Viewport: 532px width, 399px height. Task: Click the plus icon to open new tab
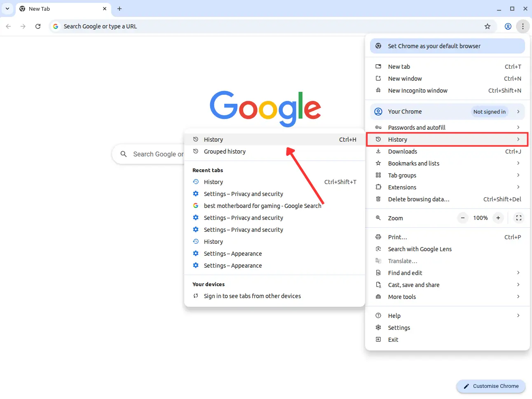click(120, 9)
